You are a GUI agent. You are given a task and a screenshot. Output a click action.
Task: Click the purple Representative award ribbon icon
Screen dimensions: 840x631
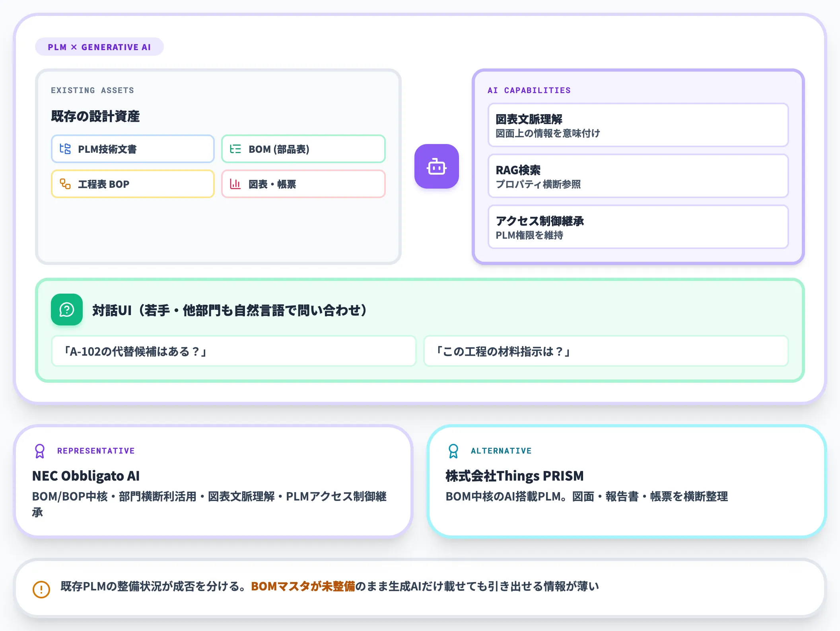pyautogui.click(x=40, y=451)
